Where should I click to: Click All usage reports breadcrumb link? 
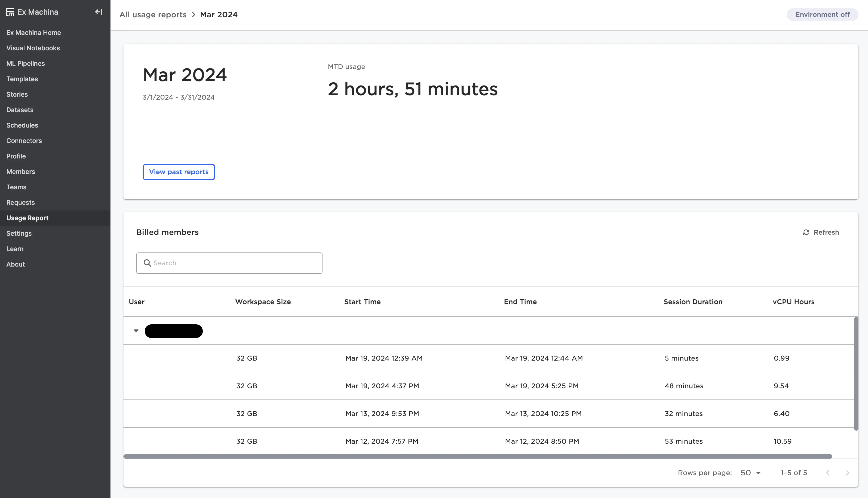(153, 15)
